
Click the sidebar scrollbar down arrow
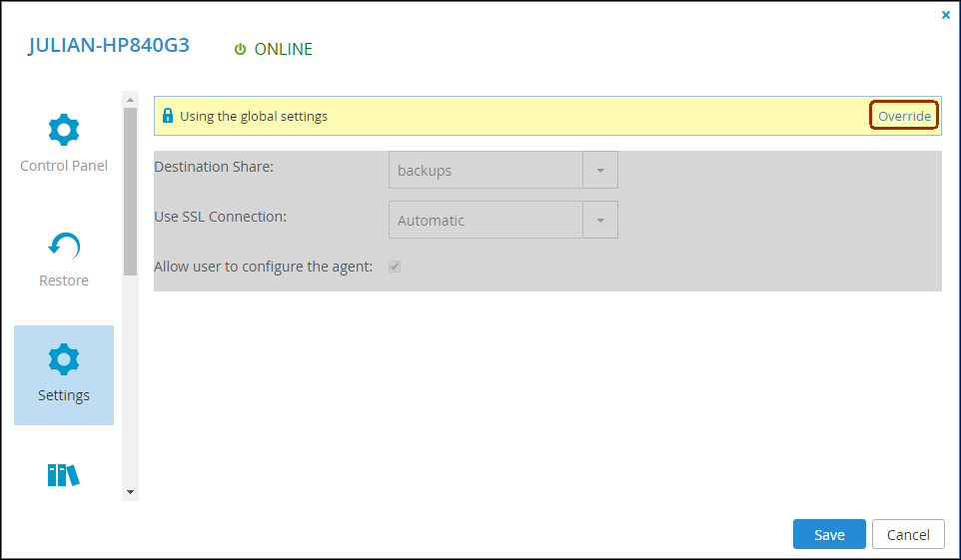pos(130,492)
